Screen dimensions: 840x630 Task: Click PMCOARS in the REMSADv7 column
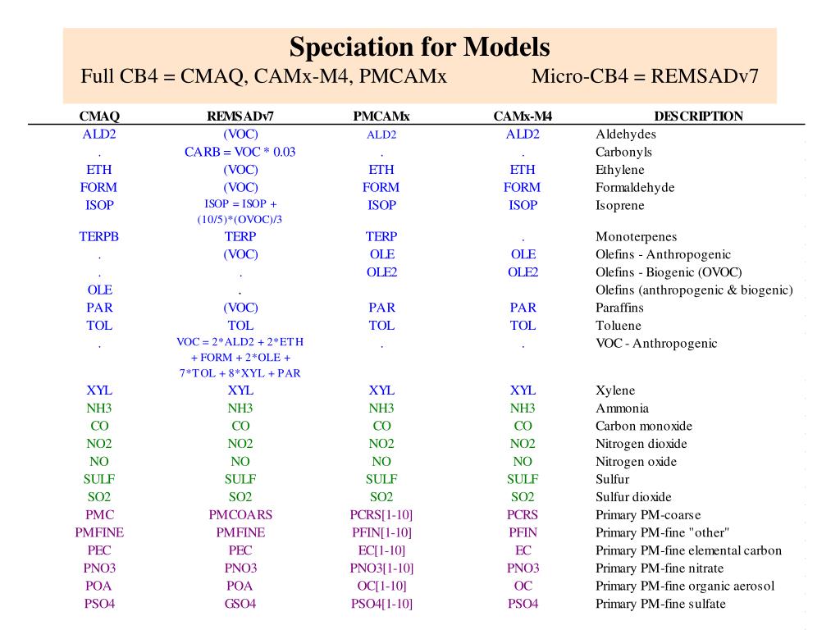(x=240, y=515)
